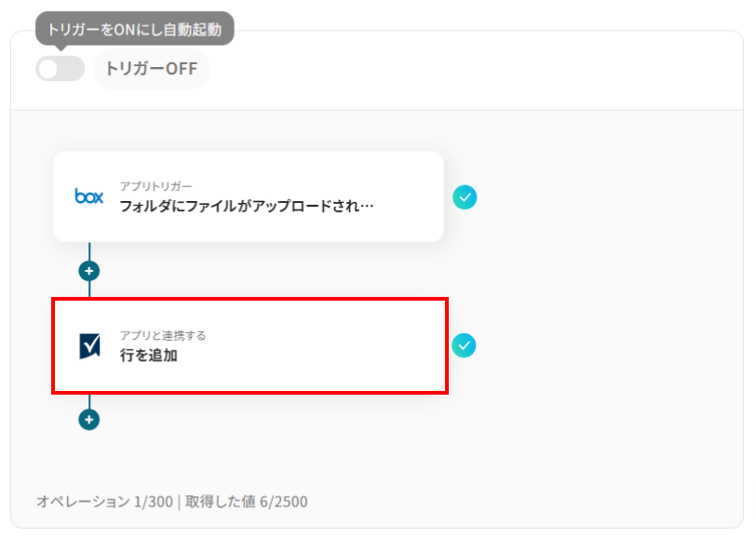
Task: Open the フォルダにファイルがアップロードされ… trigger step
Action: [247, 206]
